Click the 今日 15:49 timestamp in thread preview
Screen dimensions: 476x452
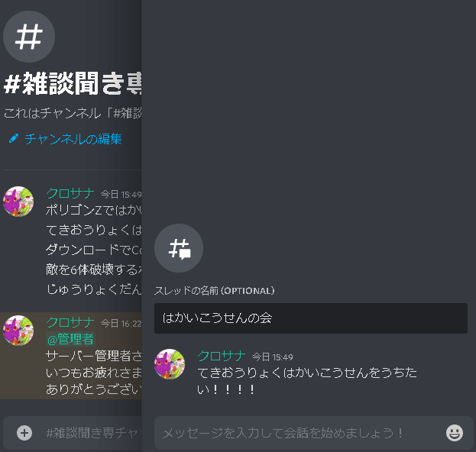coord(272,357)
